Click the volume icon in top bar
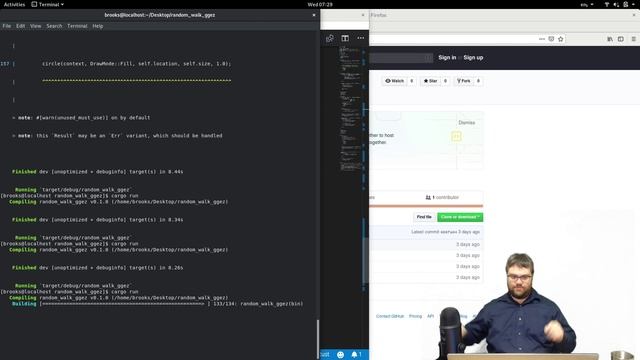Screen dimensions: 640x360 (x=616, y=4)
